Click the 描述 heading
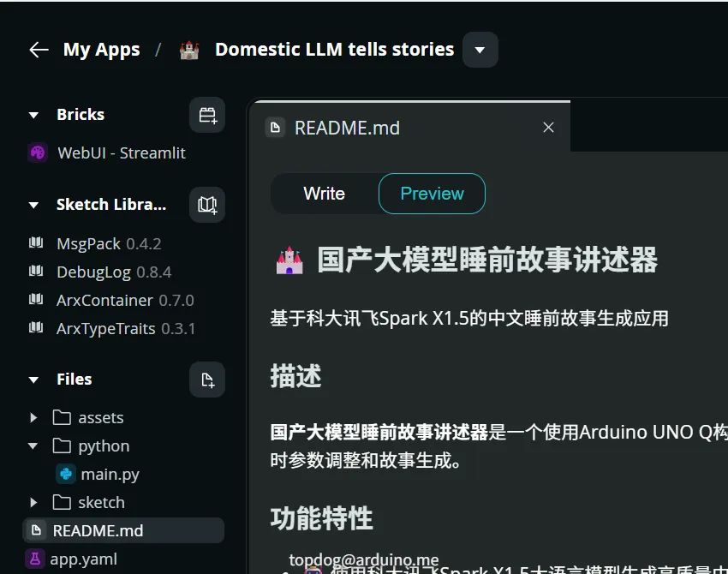 tap(296, 376)
